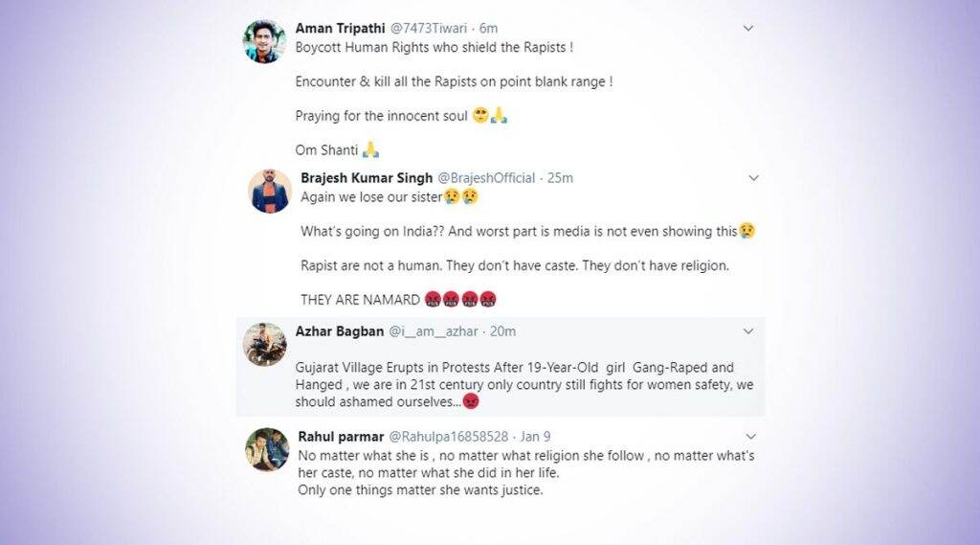Open Rahul parmar's profile photo
The image size is (980, 545).
click(267, 450)
